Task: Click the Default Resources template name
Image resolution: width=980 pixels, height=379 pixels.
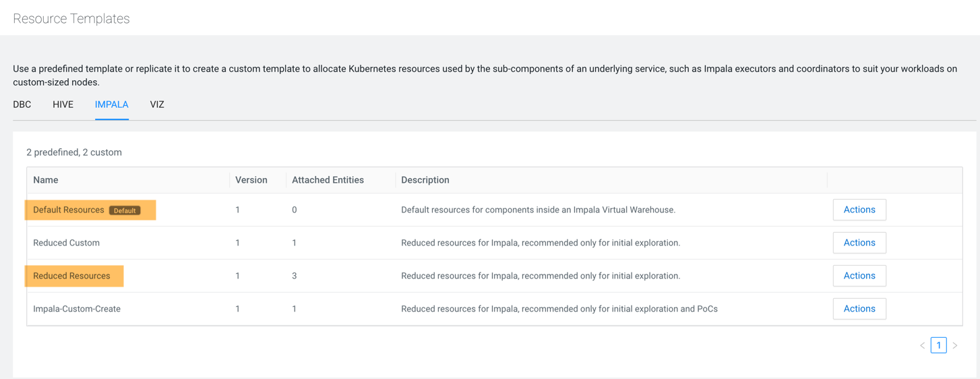Action: coord(69,210)
